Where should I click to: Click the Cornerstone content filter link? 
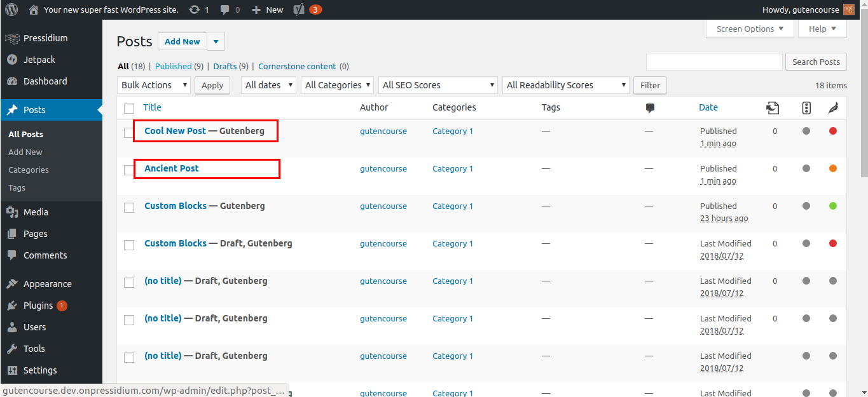coord(297,66)
